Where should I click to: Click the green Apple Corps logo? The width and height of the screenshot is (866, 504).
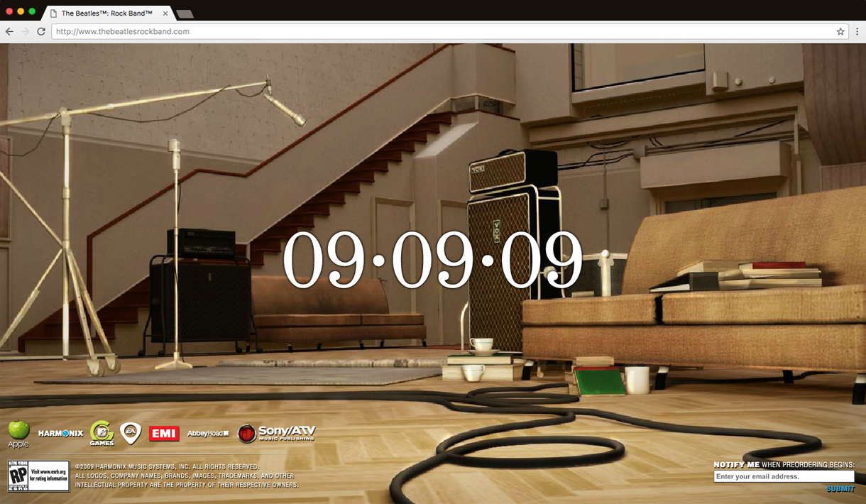[18, 431]
